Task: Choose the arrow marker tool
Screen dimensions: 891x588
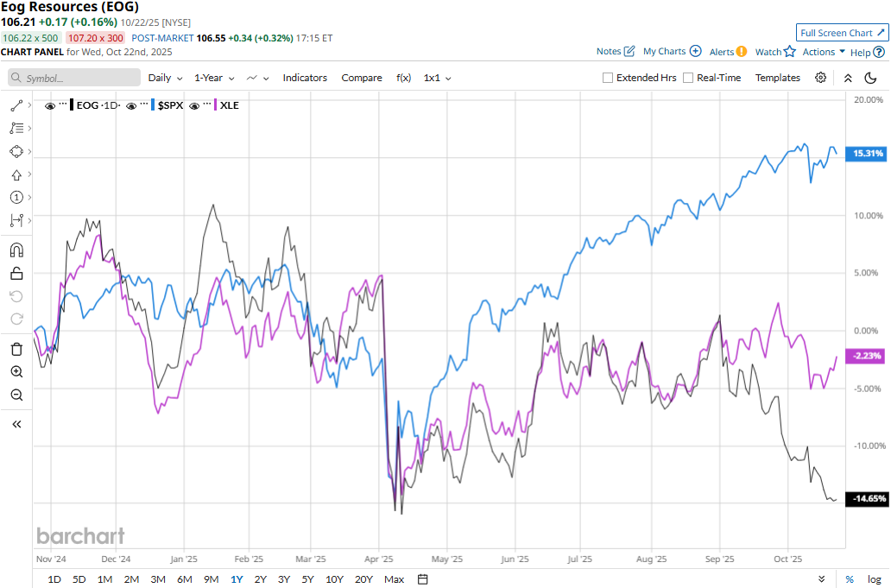Action: click(x=16, y=175)
